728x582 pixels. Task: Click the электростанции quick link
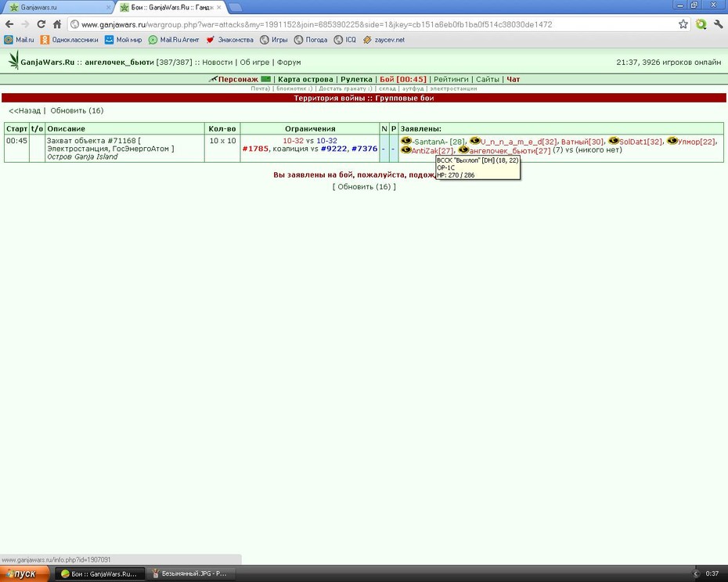[453, 88]
